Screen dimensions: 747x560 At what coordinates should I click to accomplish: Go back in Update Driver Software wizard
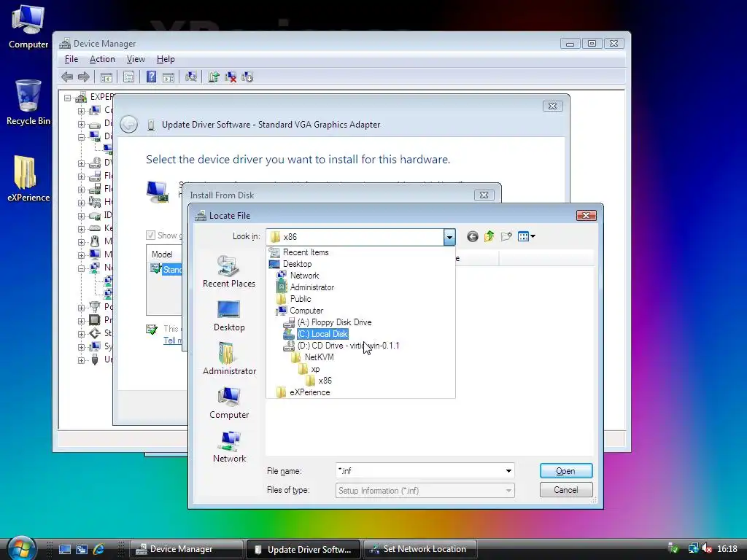coord(128,124)
